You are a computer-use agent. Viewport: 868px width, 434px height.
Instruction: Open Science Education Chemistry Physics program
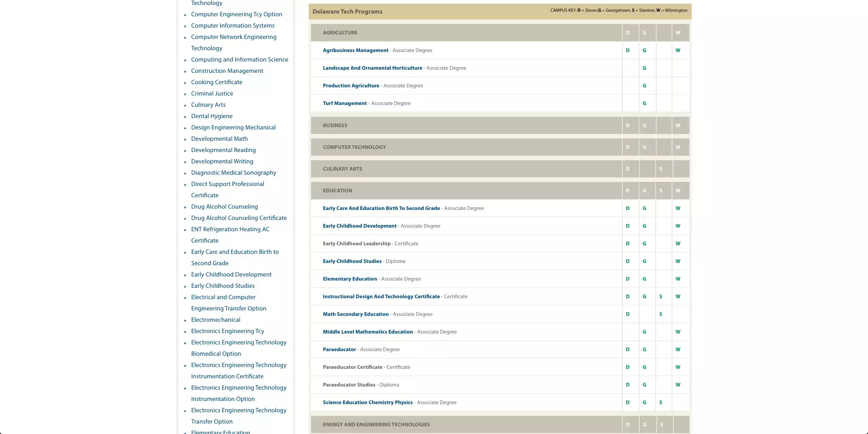click(368, 402)
